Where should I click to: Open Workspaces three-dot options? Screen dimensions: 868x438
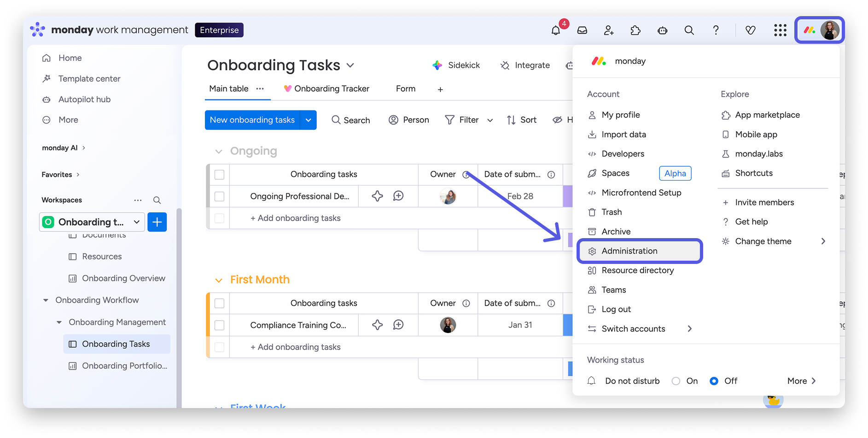click(138, 200)
